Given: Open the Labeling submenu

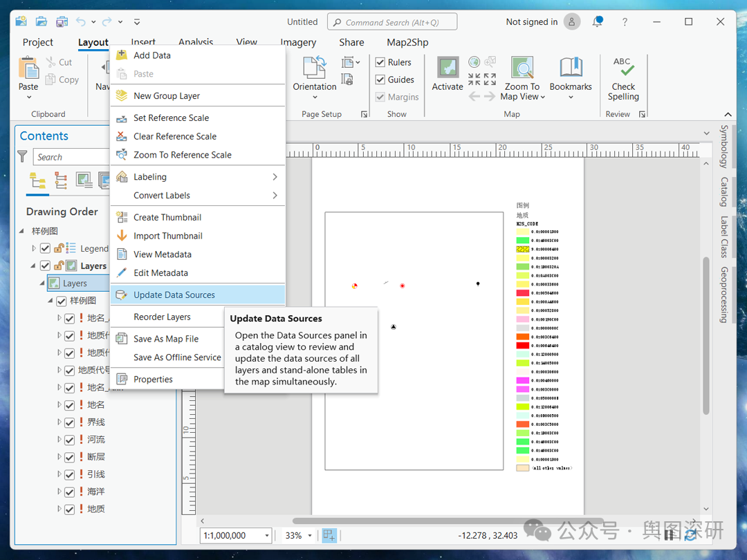Looking at the screenshot, I should coord(198,177).
